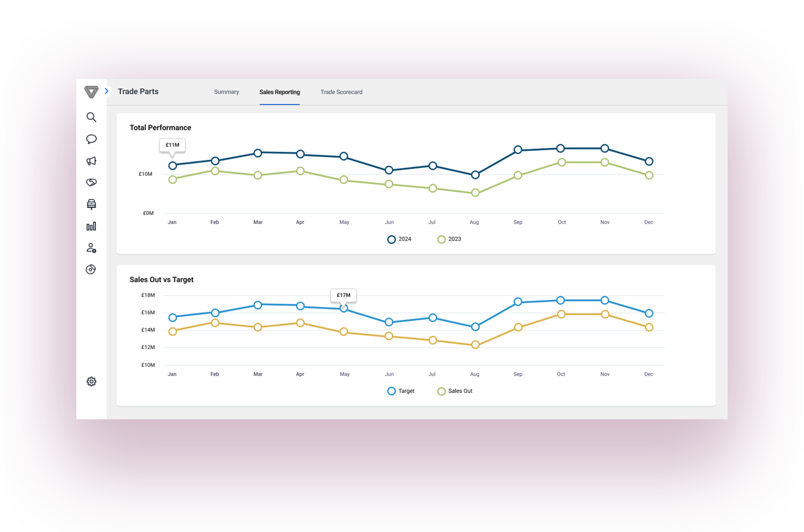Click the search magnifier icon in sidebar

coord(91,117)
